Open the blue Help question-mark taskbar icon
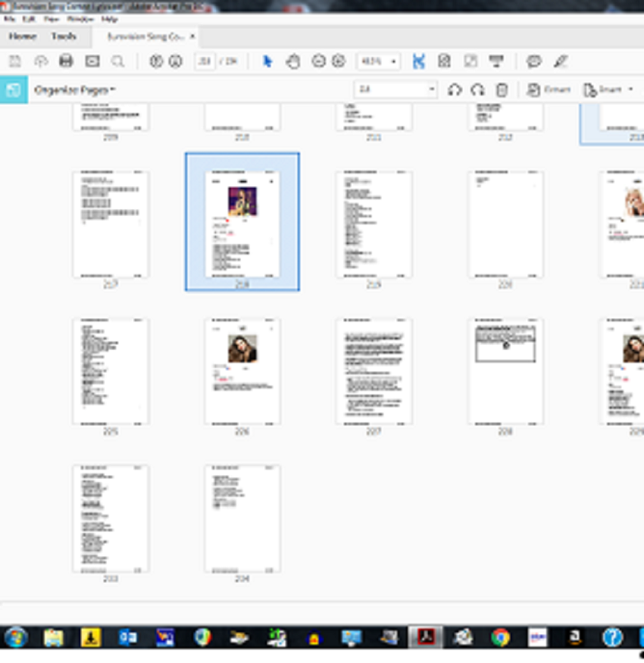Image resolution: width=644 pixels, height=663 pixels. 612,637
